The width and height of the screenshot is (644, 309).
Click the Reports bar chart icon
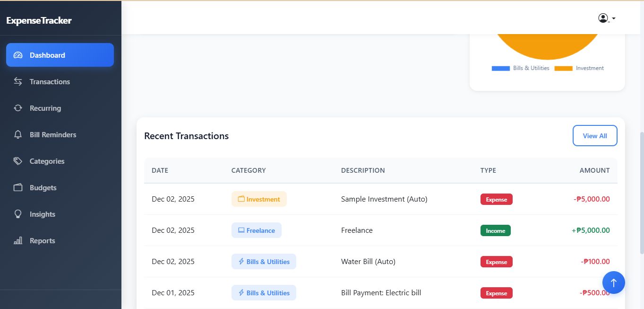coord(18,240)
